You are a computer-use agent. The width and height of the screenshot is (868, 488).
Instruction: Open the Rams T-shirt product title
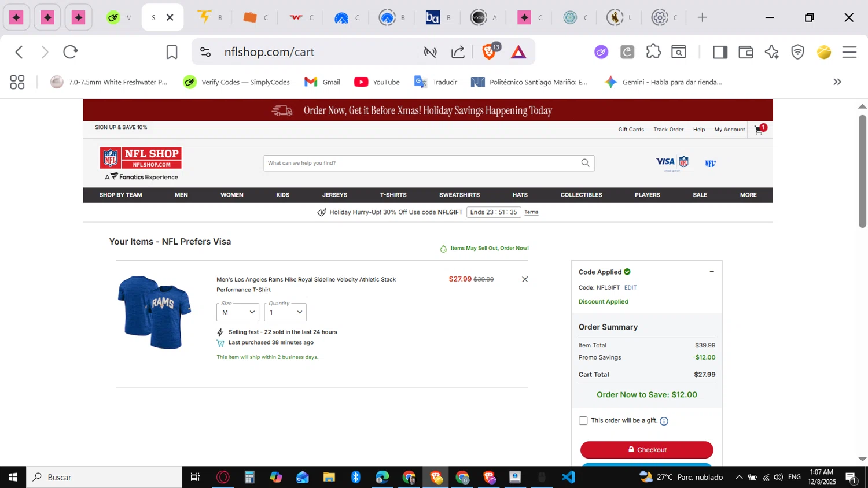pos(306,284)
